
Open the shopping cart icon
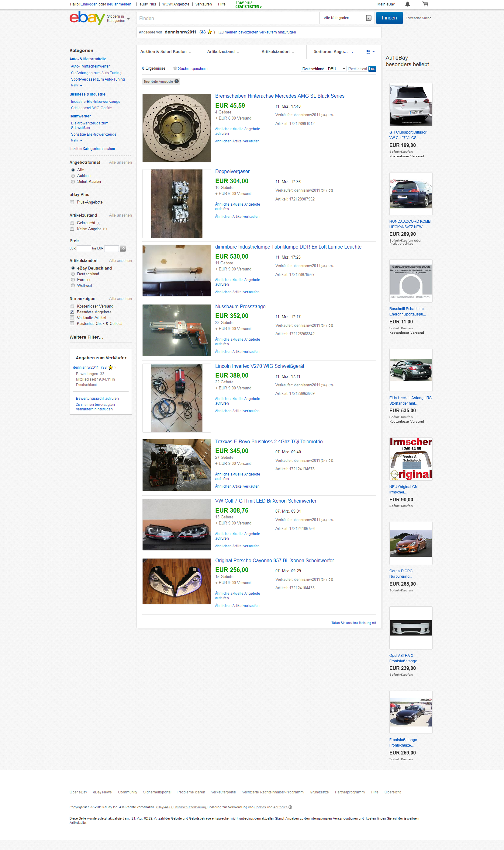(x=425, y=4)
